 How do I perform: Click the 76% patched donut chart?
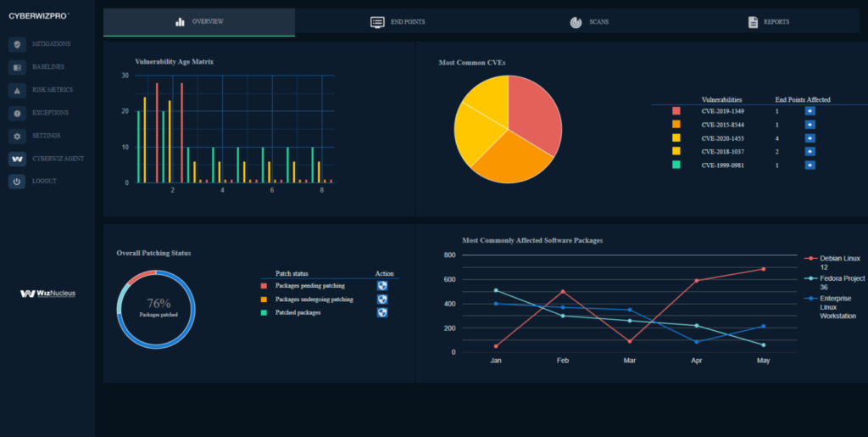158,309
